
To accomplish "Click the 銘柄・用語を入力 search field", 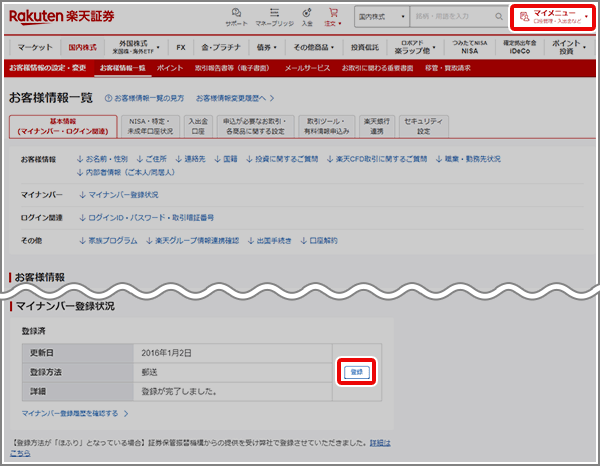I will coord(452,16).
